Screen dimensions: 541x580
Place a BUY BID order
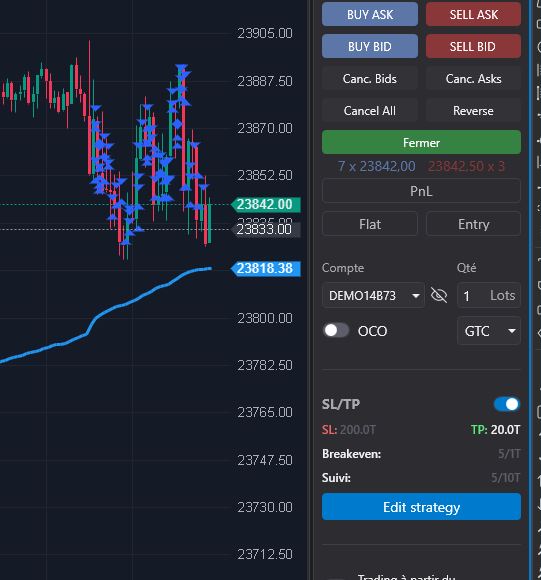coord(370,47)
